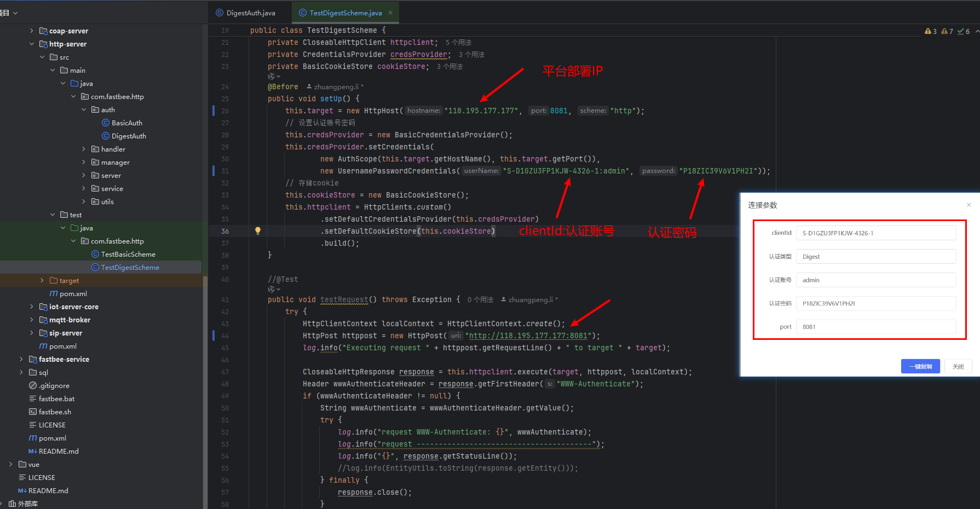Click line number 36 in gutter
The width and height of the screenshot is (980, 509).
click(225, 232)
